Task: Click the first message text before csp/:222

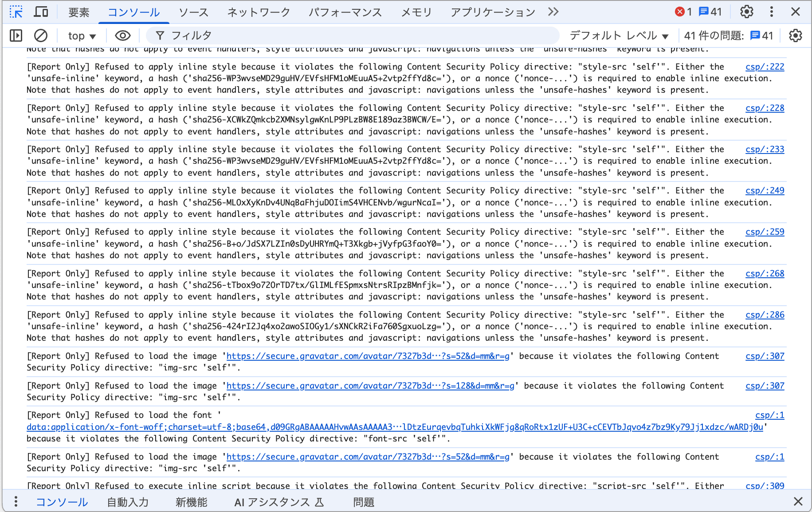Action: coord(399,78)
